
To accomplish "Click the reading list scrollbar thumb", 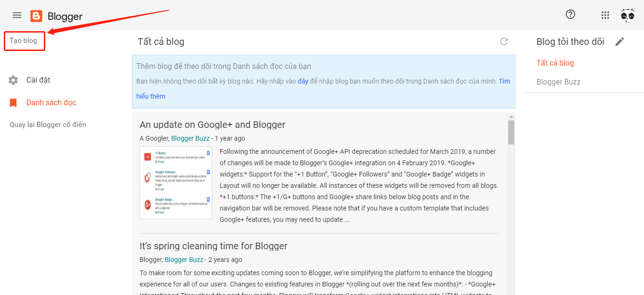I will click(511, 133).
